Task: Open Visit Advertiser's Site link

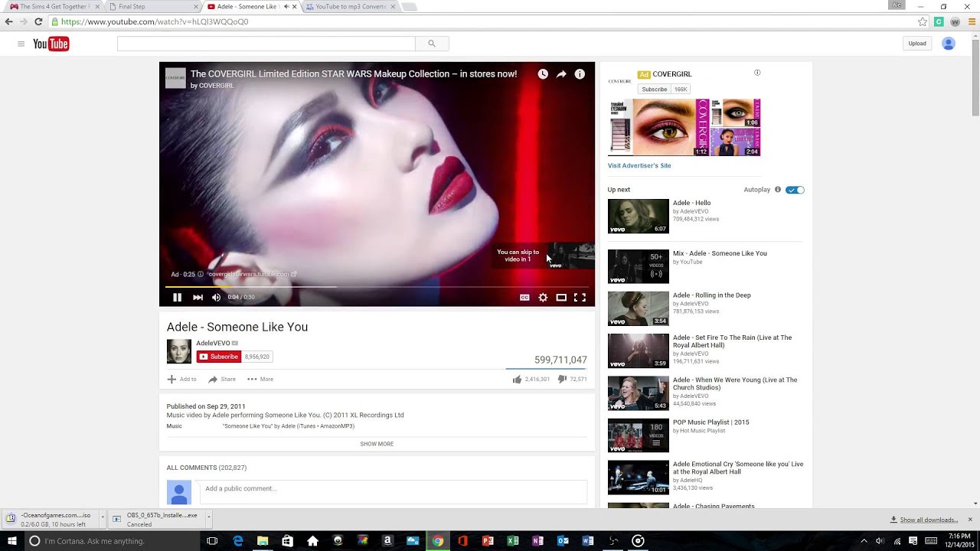Action: click(x=639, y=165)
